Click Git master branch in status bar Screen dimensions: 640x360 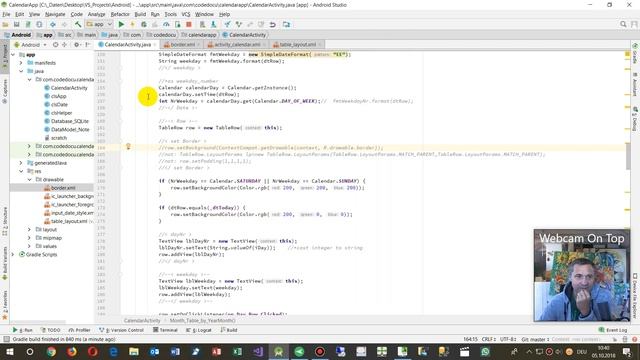pyautogui.click(x=535, y=339)
